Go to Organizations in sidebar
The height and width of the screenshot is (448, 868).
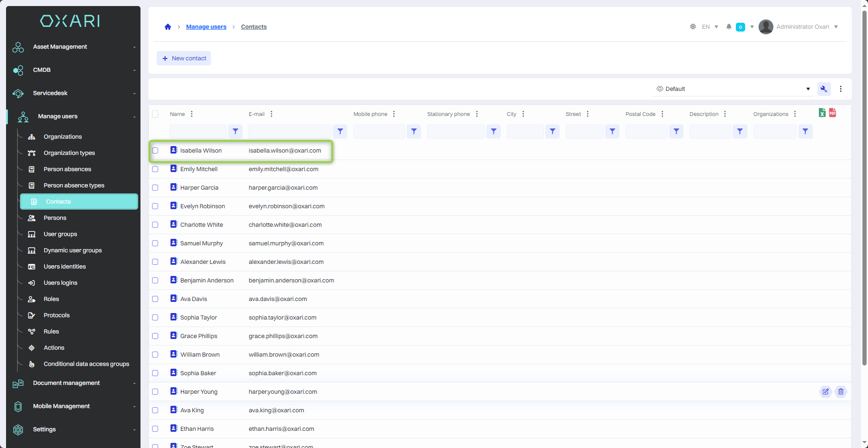[x=63, y=137]
